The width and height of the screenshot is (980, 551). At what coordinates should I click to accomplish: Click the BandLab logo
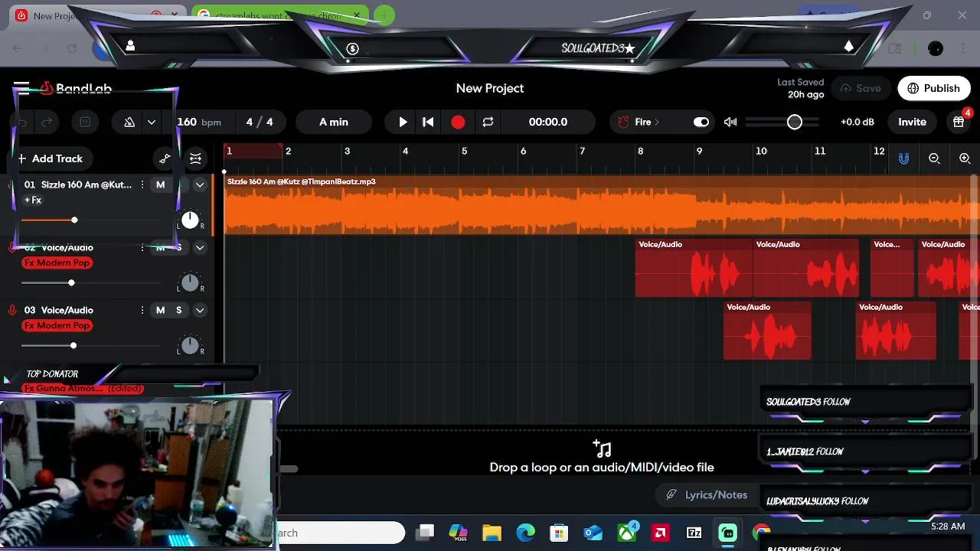tap(76, 89)
